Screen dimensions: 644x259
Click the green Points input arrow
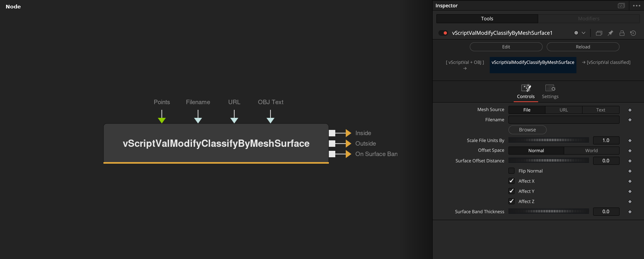click(162, 120)
